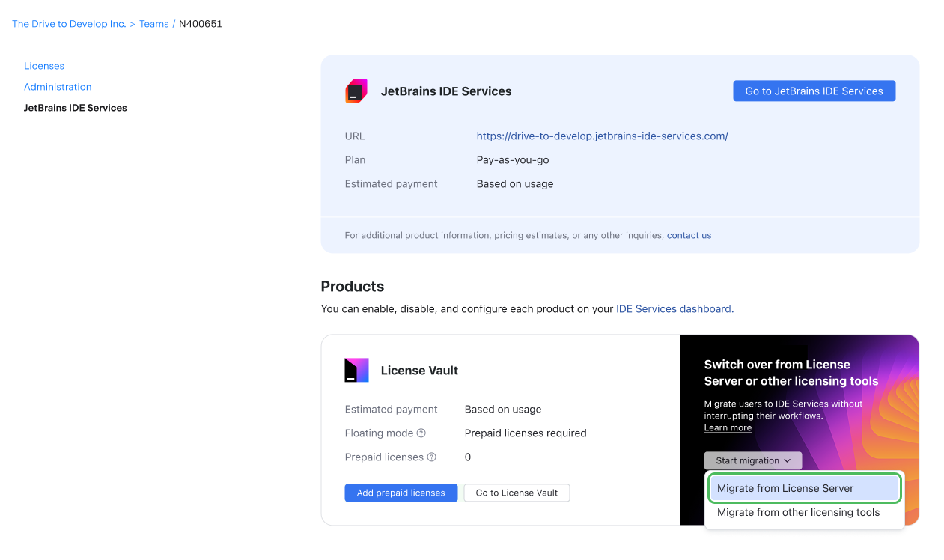The width and height of the screenshot is (944, 560).
Task: Expand the Start migration dropdown
Action: coord(752,460)
